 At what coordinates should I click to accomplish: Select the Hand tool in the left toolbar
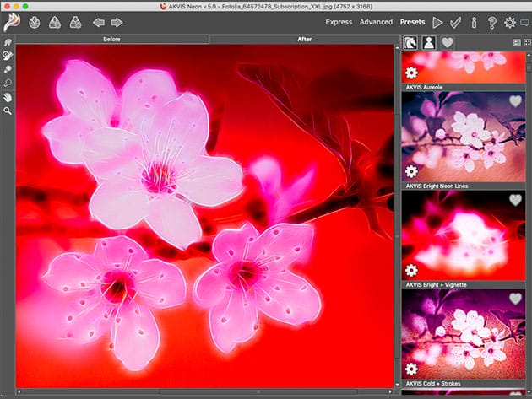[8, 96]
